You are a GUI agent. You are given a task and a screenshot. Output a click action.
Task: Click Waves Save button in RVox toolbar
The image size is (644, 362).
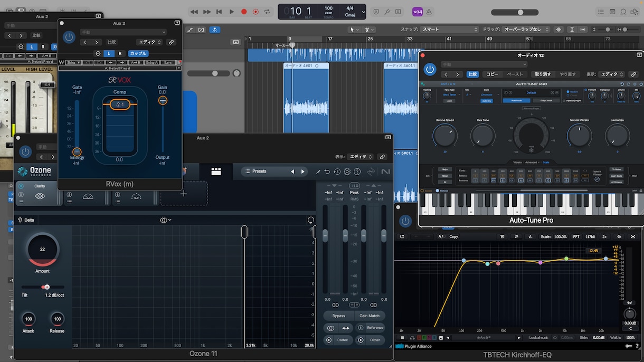tap(167, 62)
